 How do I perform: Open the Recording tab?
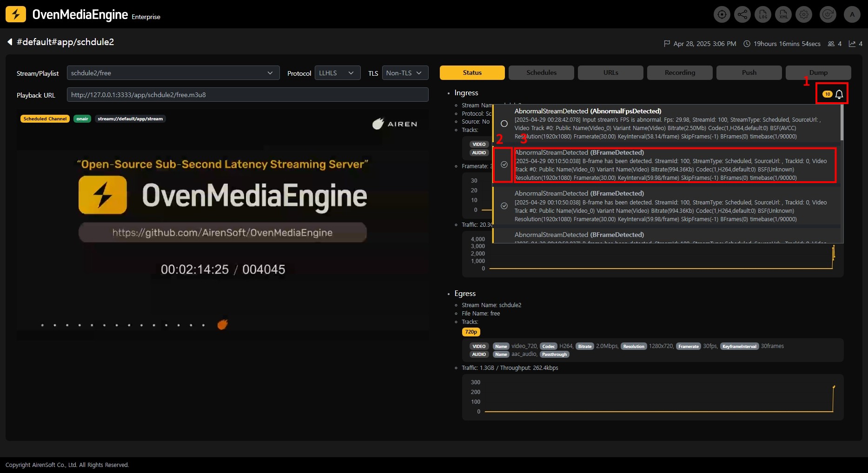(680, 72)
